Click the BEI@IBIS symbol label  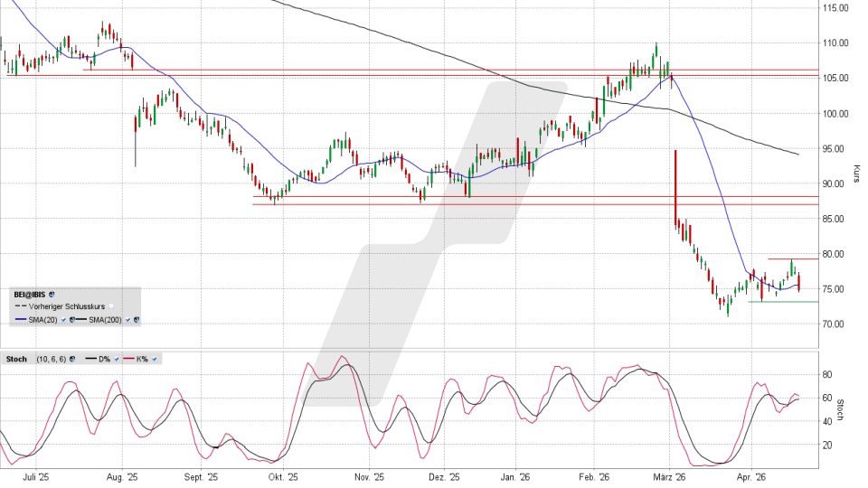[x=27, y=295]
